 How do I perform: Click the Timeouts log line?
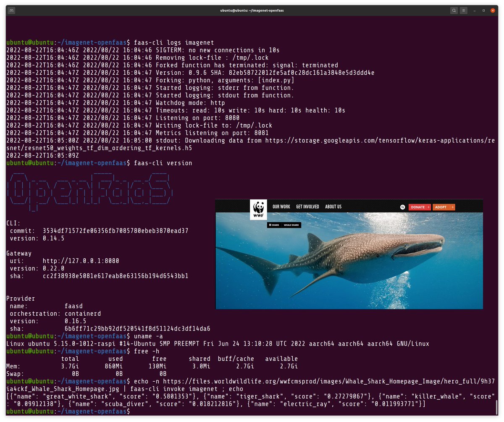point(250,110)
